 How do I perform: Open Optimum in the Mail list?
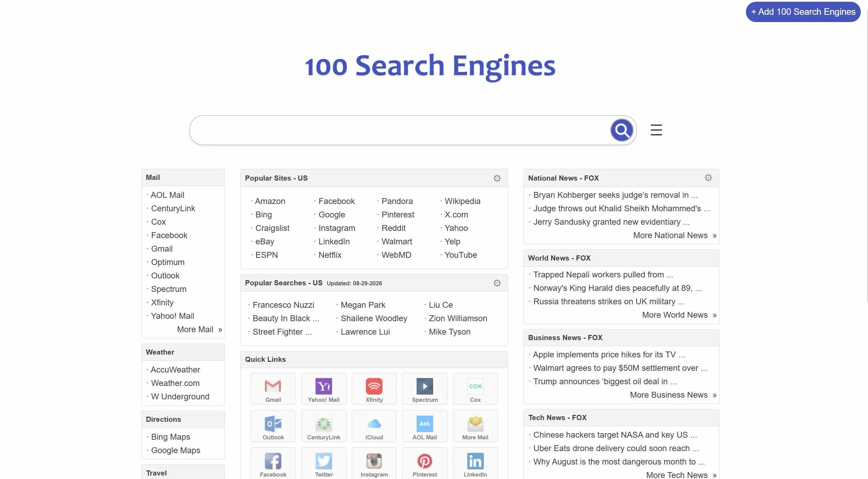click(168, 262)
